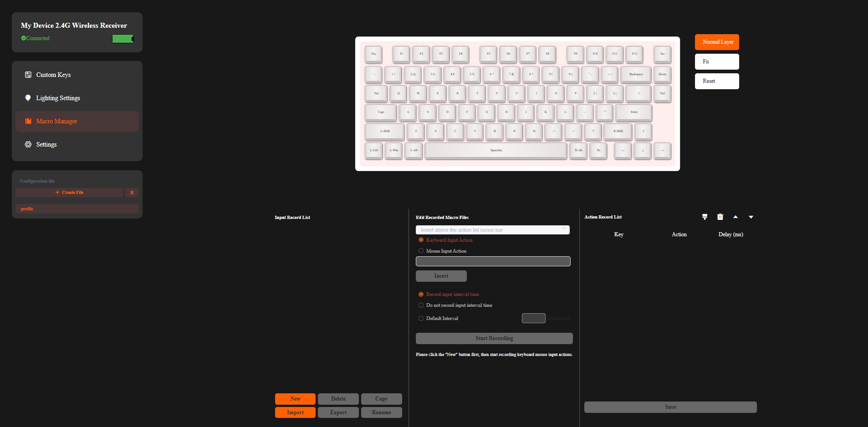Select the Esc key on the keyboard
Screen dimensions: 868x427
click(373, 54)
